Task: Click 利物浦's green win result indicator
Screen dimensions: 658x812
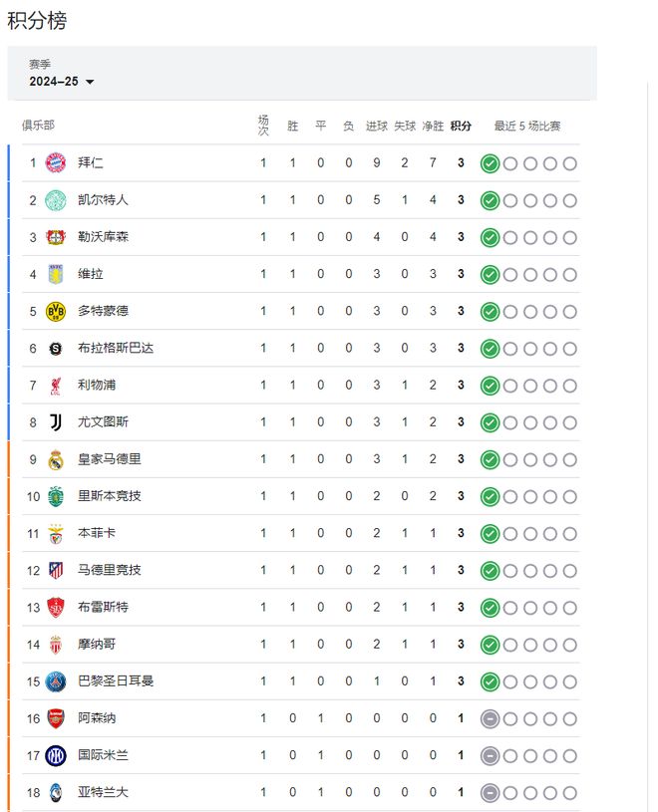Action: (490, 386)
